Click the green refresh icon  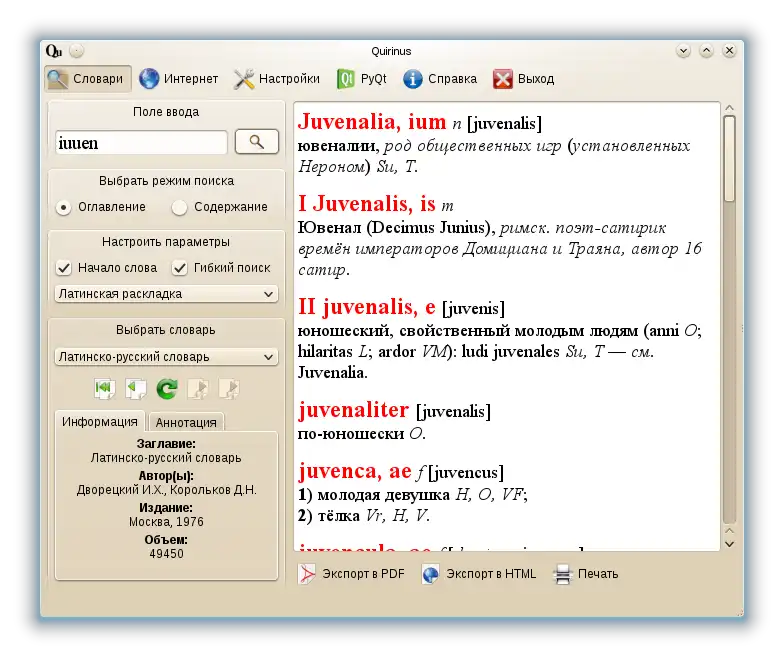[166, 388]
